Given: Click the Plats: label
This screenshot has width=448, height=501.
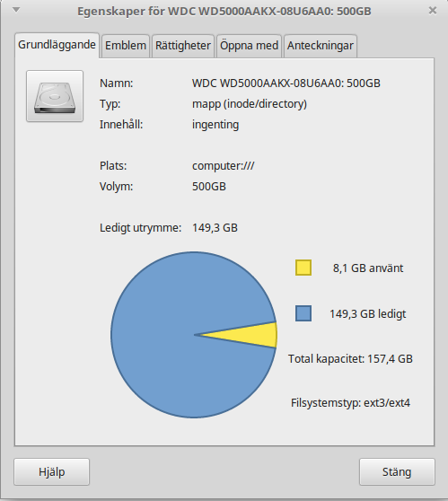Looking at the screenshot, I should pyautogui.click(x=113, y=166).
